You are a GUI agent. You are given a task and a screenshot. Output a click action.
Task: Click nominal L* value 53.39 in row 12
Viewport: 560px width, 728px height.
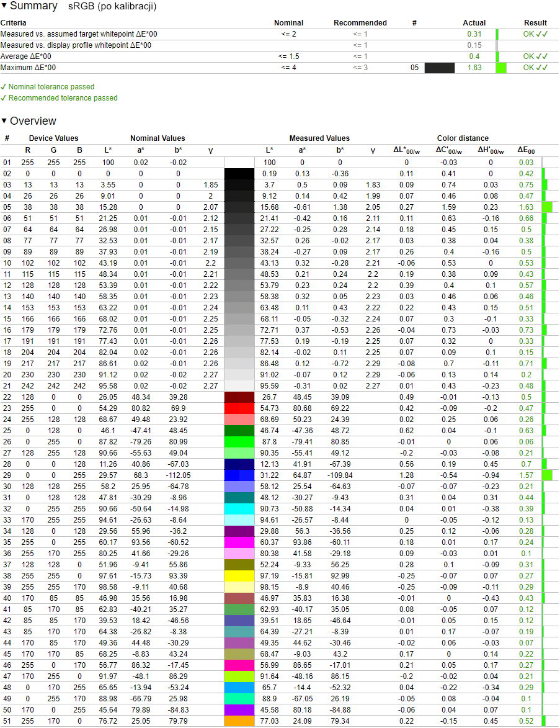pos(108,285)
